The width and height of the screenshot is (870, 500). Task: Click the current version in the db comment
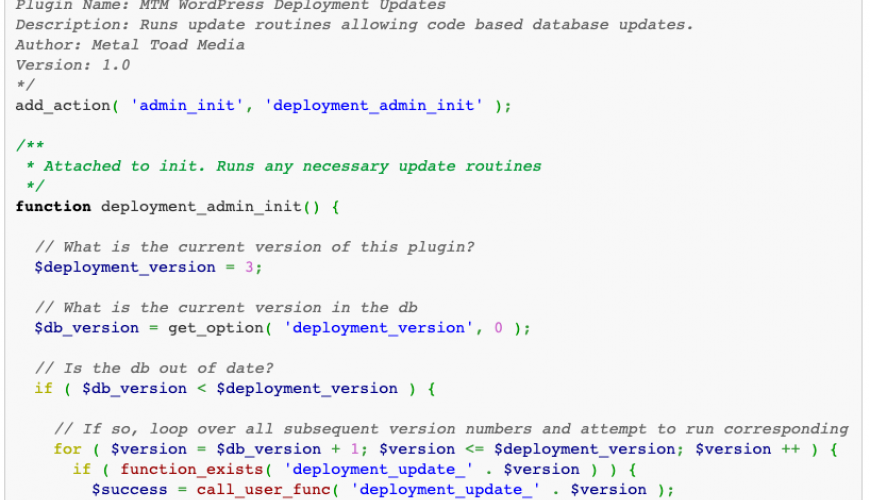coord(226,307)
